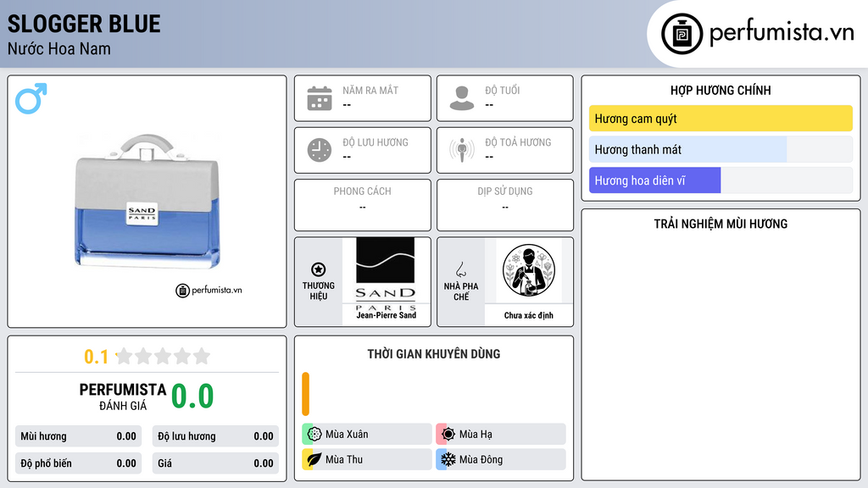Click the NHÀ PHA CHẾ label

461,291
